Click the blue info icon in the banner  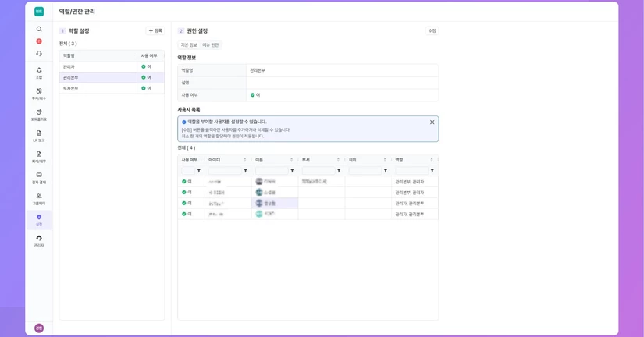[184, 122]
